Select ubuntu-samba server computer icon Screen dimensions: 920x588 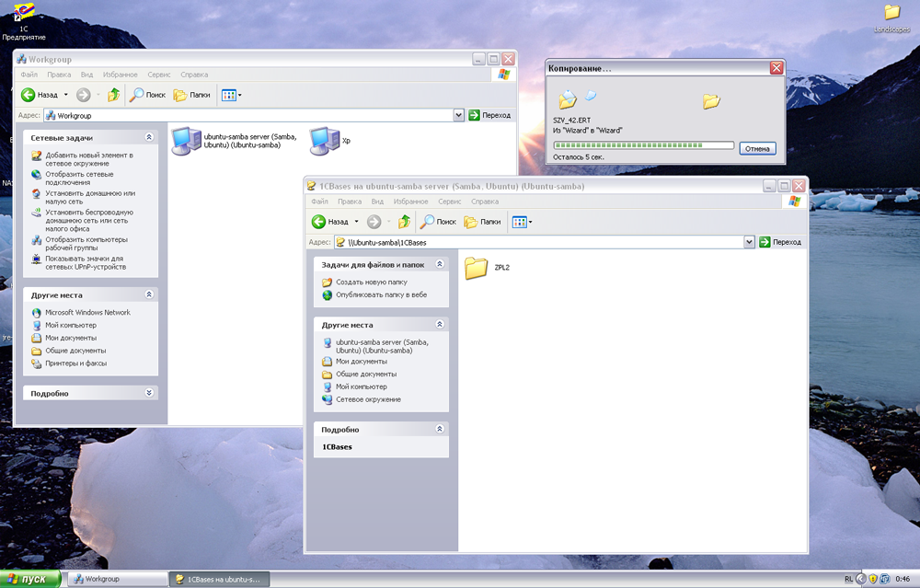[187, 141]
